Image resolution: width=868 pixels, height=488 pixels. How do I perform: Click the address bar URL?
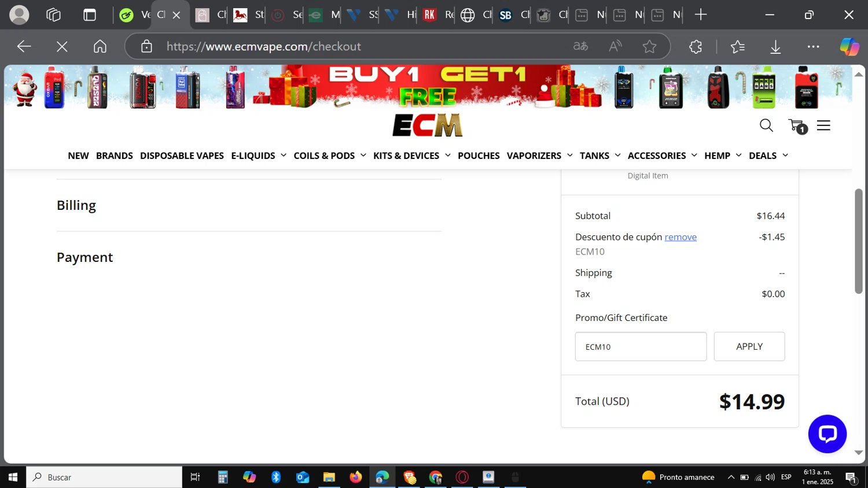264,46
